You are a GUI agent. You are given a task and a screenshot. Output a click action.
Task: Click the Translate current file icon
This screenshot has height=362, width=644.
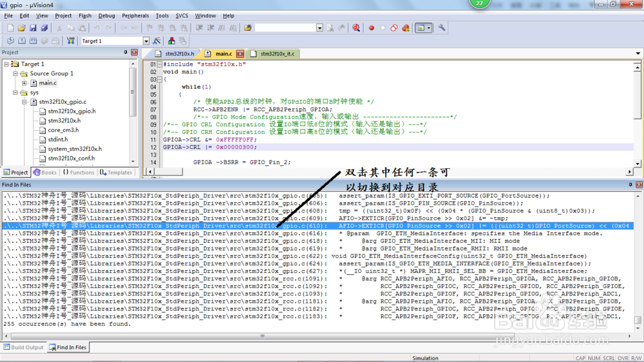tap(10, 41)
